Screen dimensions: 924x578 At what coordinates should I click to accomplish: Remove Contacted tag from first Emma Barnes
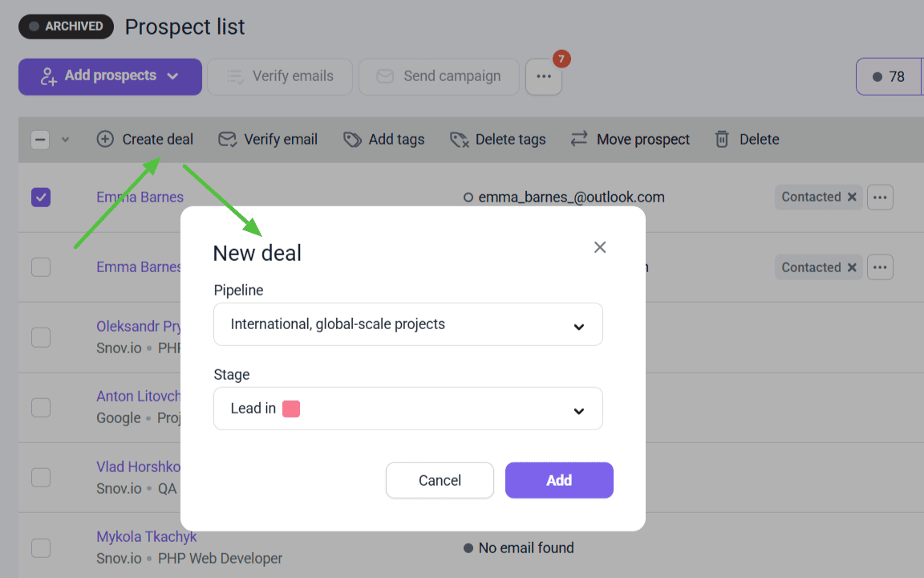[852, 197]
